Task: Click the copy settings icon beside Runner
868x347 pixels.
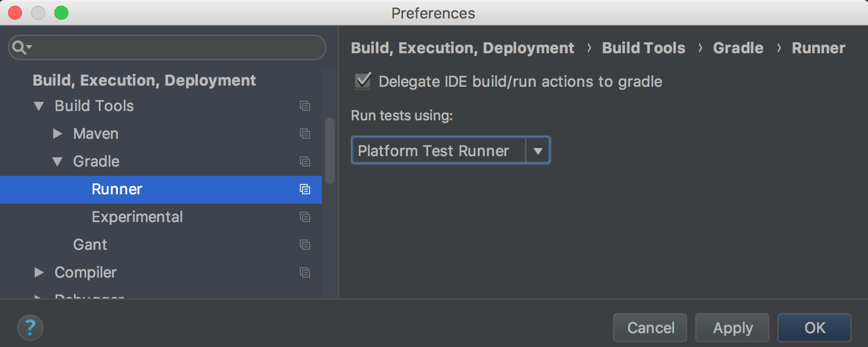Action: pos(305,189)
